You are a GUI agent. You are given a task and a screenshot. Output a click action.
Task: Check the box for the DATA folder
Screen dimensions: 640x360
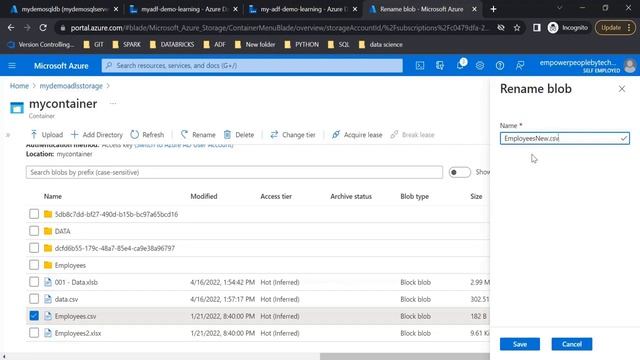tap(34, 231)
